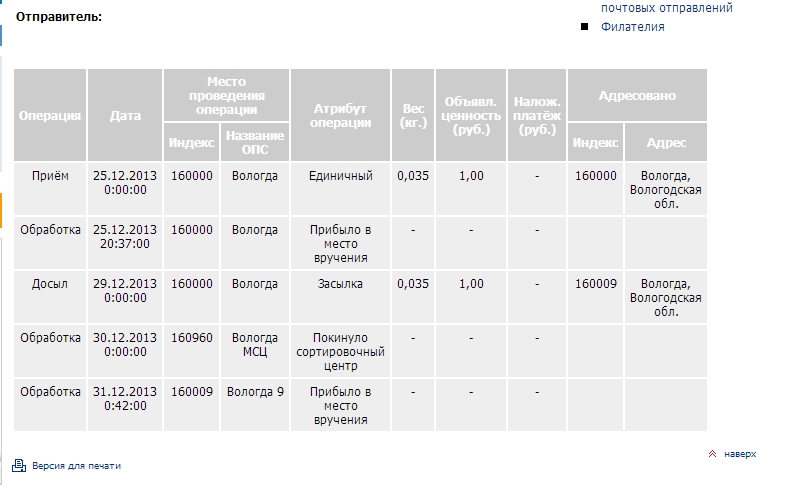Viewport: 787px width, 485px height.
Task: Select the Приём operation cell
Action: (50, 176)
